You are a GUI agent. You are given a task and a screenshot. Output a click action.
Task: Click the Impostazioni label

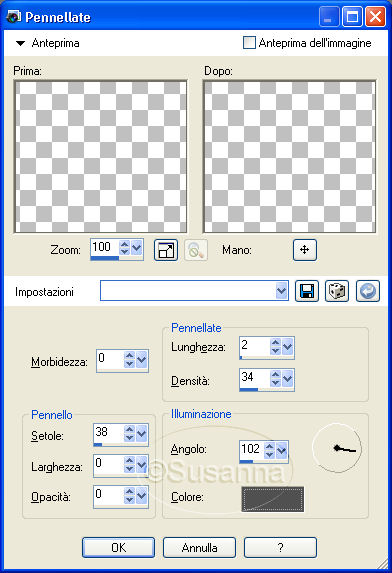44,292
